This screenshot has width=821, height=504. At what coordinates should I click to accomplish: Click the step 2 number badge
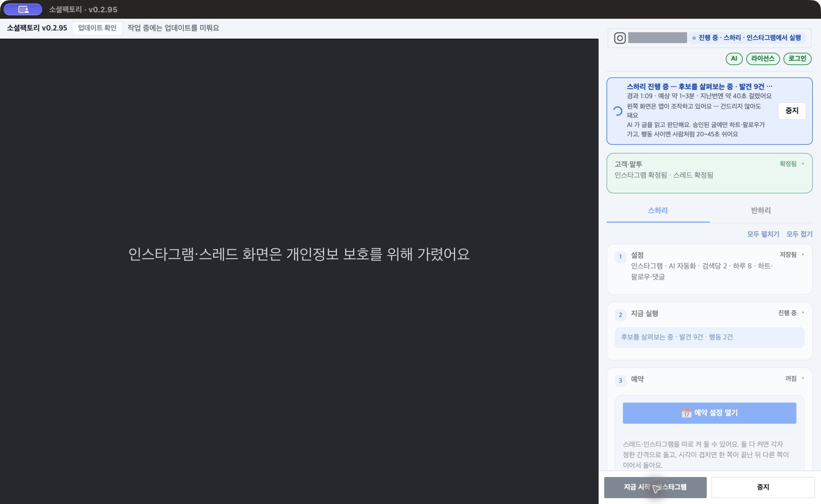coord(620,315)
